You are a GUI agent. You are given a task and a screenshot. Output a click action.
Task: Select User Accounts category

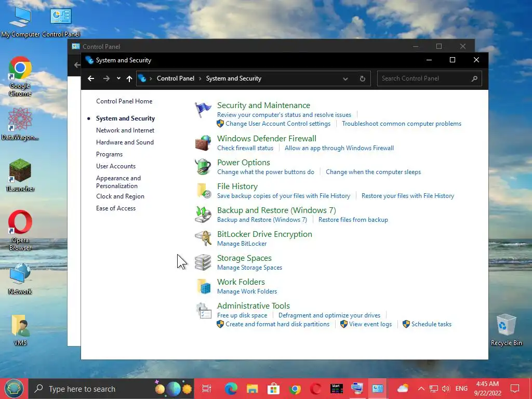116,166
